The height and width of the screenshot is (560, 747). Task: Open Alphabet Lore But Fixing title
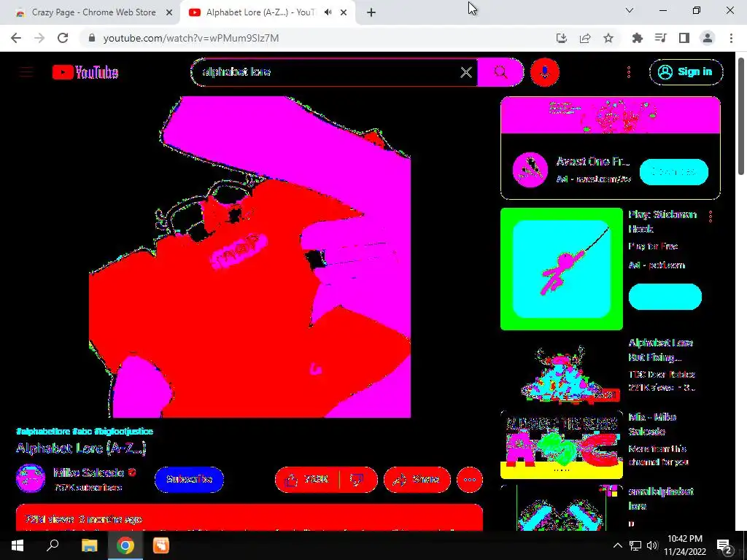point(660,350)
